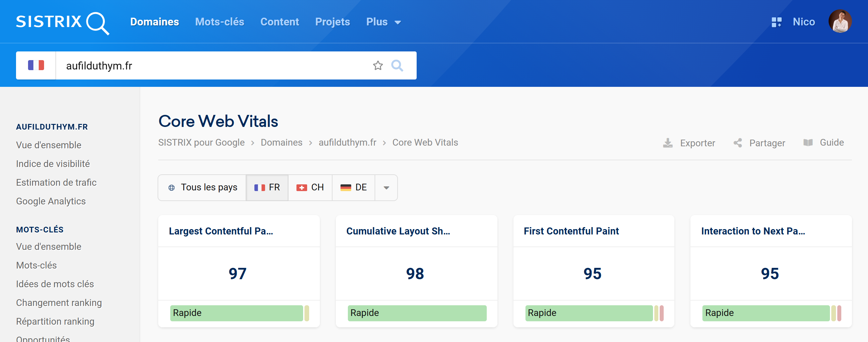Select the FR country filter button

point(267,187)
